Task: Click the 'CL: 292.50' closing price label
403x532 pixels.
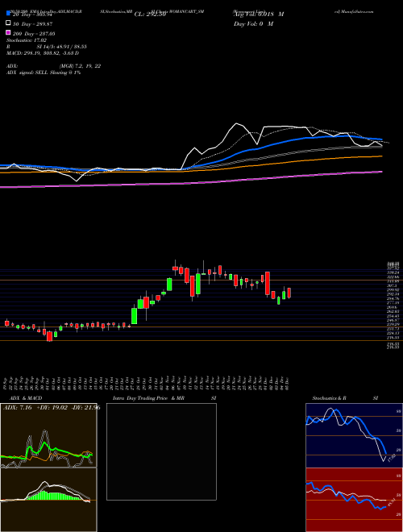Action: pyautogui.click(x=150, y=15)
